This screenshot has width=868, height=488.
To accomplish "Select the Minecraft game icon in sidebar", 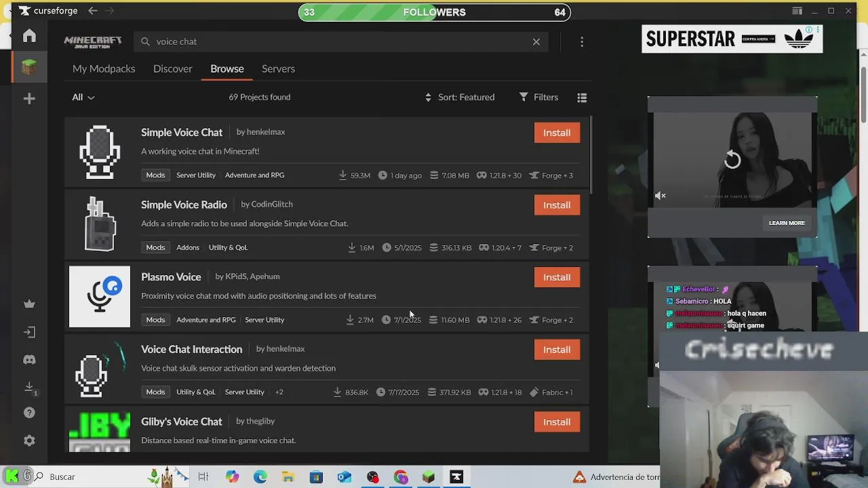I will [29, 66].
